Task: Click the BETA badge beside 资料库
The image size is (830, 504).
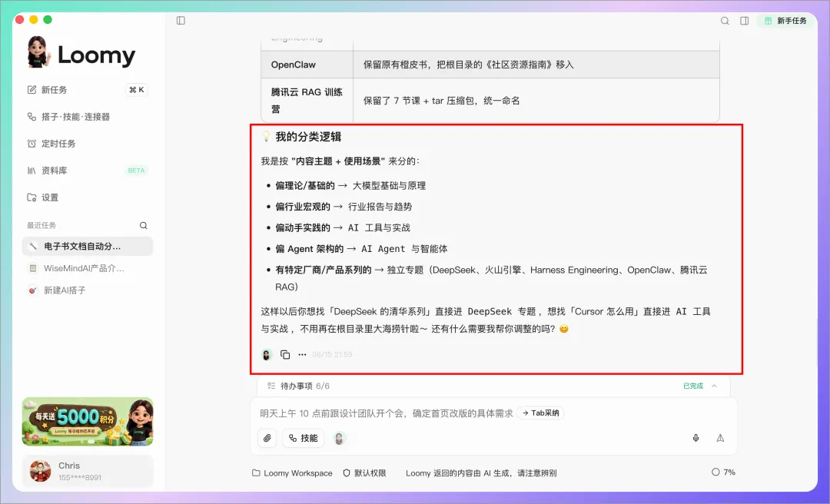Action: (x=136, y=171)
